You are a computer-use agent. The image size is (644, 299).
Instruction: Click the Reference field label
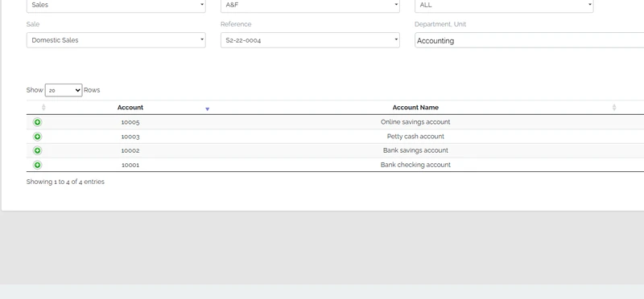tap(236, 24)
